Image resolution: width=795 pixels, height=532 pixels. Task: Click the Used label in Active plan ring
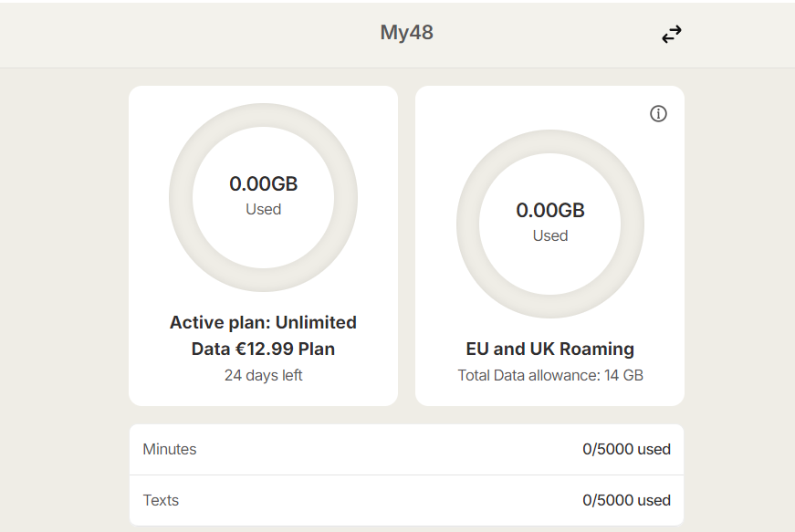[x=263, y=209]
